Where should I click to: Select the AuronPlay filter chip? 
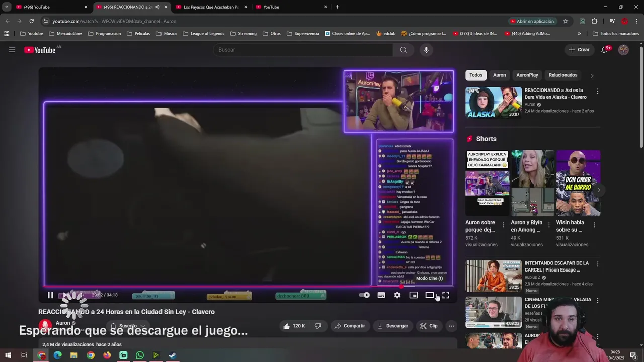pos(527,75)
